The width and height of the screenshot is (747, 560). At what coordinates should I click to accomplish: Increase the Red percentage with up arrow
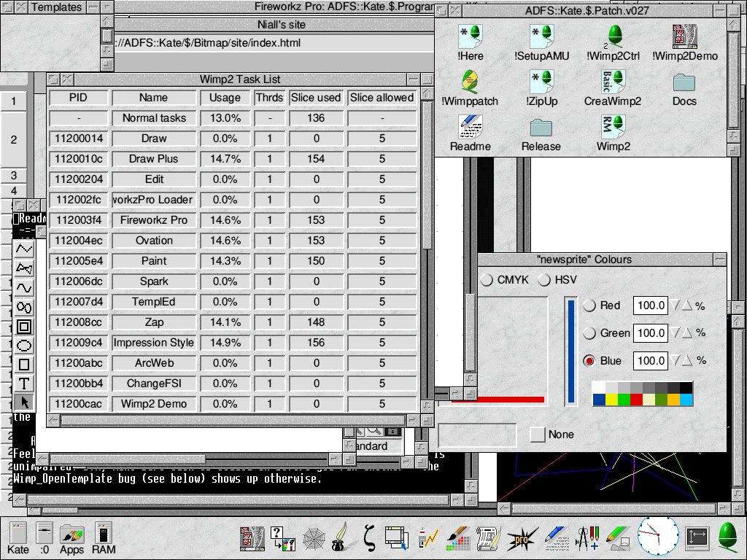(687, 306)
